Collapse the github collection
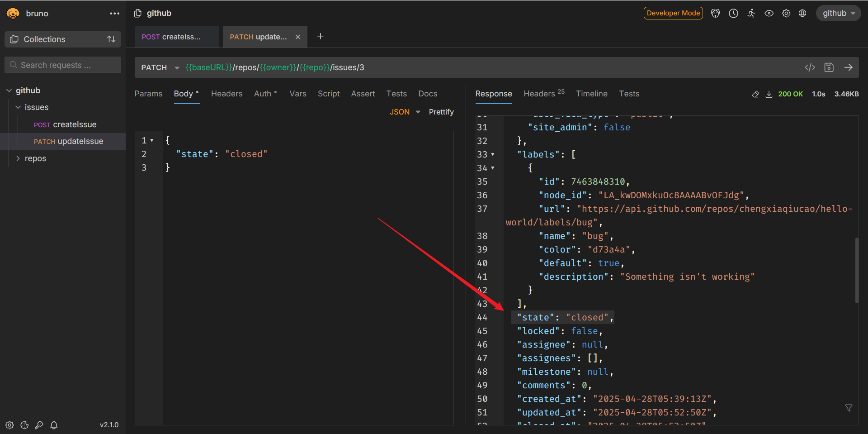Screen dimensions: 868x434 click(9, 91)
